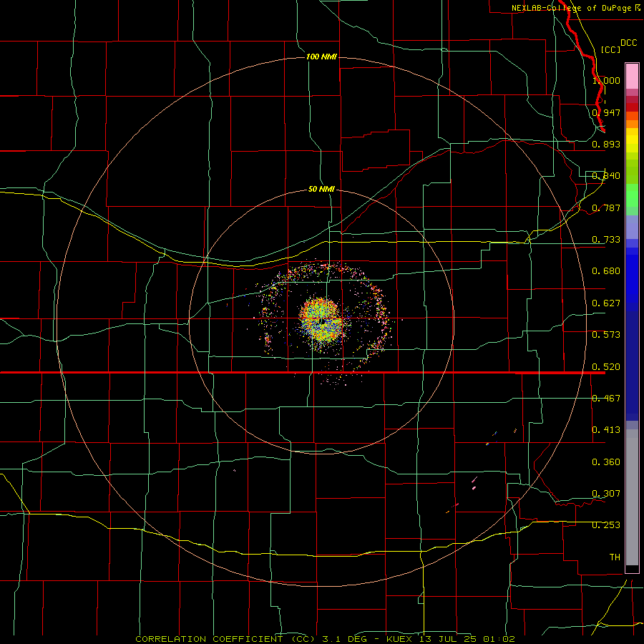This screenshot has height=644, width=644.
Task: Click the 0.413 scale value
Action: tap(606, 430)
